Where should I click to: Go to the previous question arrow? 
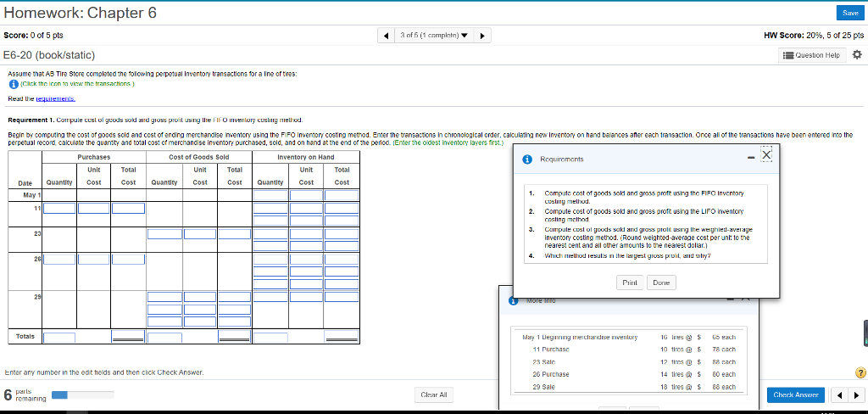tap(386, 36)
